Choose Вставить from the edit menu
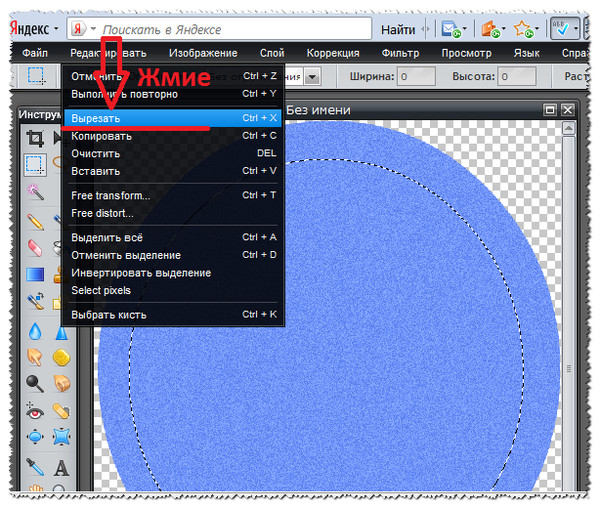The image size is (600, 508). click(x=173, y=171)
